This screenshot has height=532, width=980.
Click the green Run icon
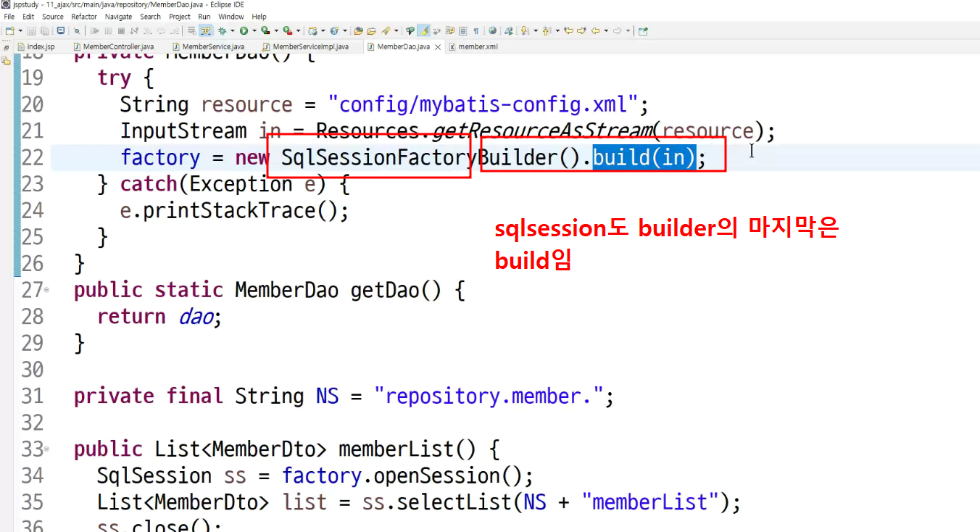[244, 31]
